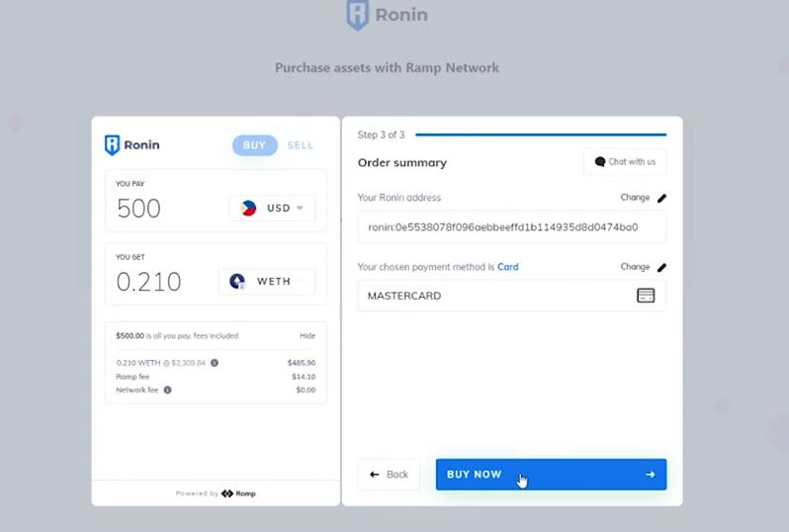Open the WETH asset dropdown
The width and height of the screenshot is (789, 532).
tap(267, 281)
